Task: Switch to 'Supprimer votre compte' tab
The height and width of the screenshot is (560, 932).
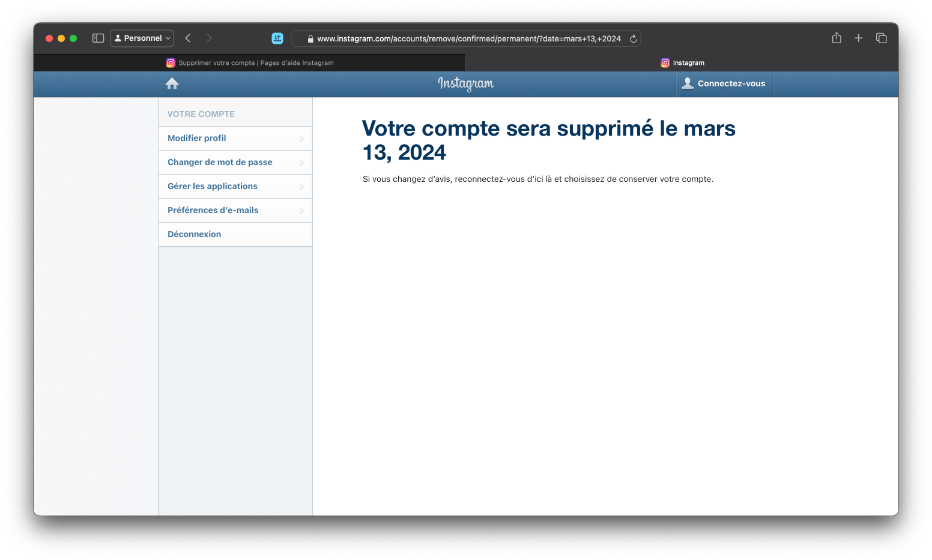Action: coord(250,63)
